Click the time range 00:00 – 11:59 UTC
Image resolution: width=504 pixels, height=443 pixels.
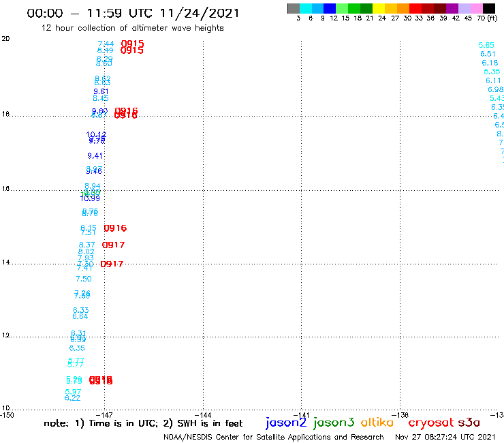(91, 13)
